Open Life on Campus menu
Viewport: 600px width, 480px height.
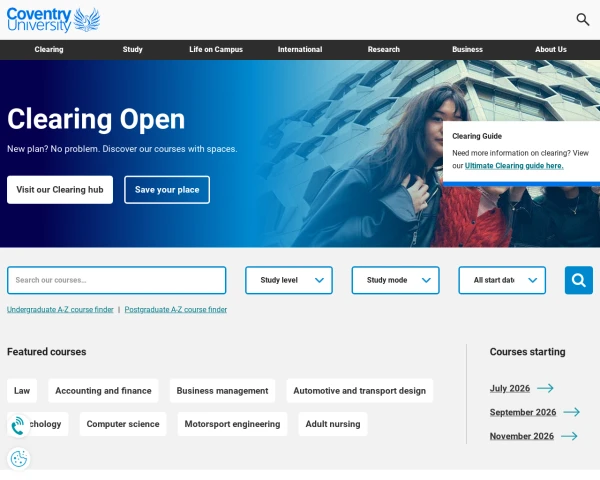click(216, 49)
